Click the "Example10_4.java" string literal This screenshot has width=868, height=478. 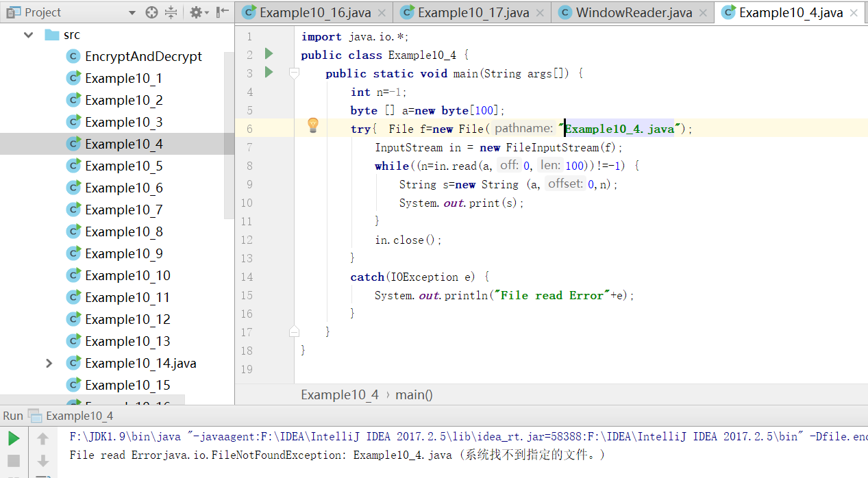click(621, 129)
